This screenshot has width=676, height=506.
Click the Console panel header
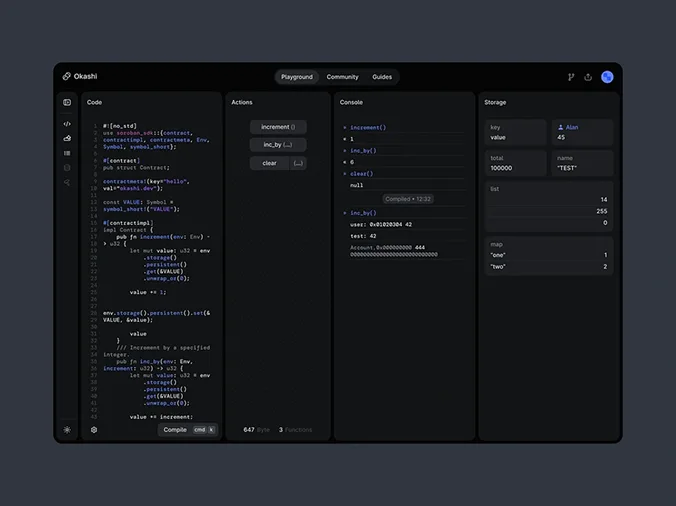point(351,102)
